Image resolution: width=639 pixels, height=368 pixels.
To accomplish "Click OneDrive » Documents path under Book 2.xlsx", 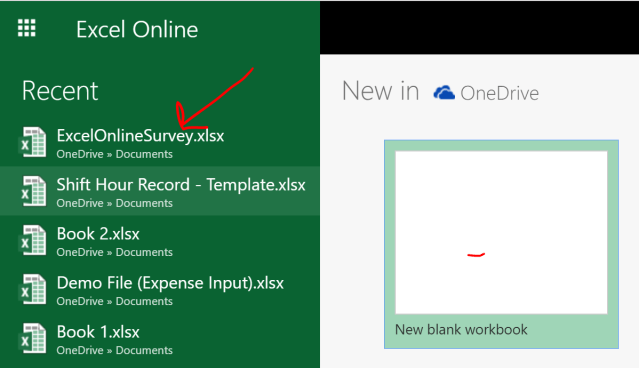I will tap(115, 252).
